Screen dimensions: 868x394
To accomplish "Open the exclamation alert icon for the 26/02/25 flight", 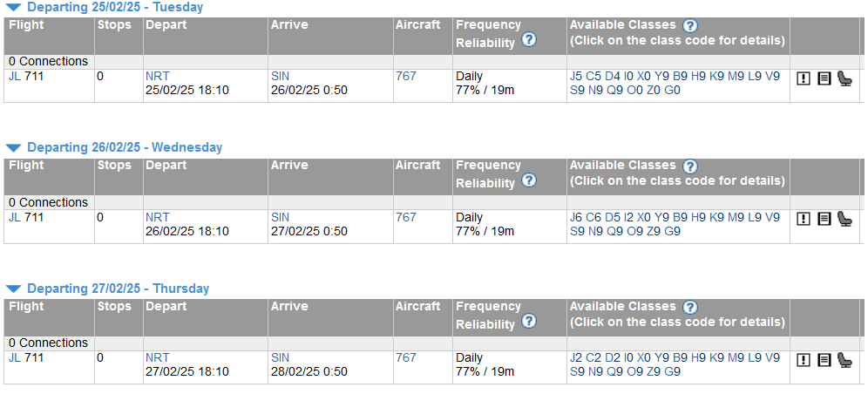I will [804, 219].
